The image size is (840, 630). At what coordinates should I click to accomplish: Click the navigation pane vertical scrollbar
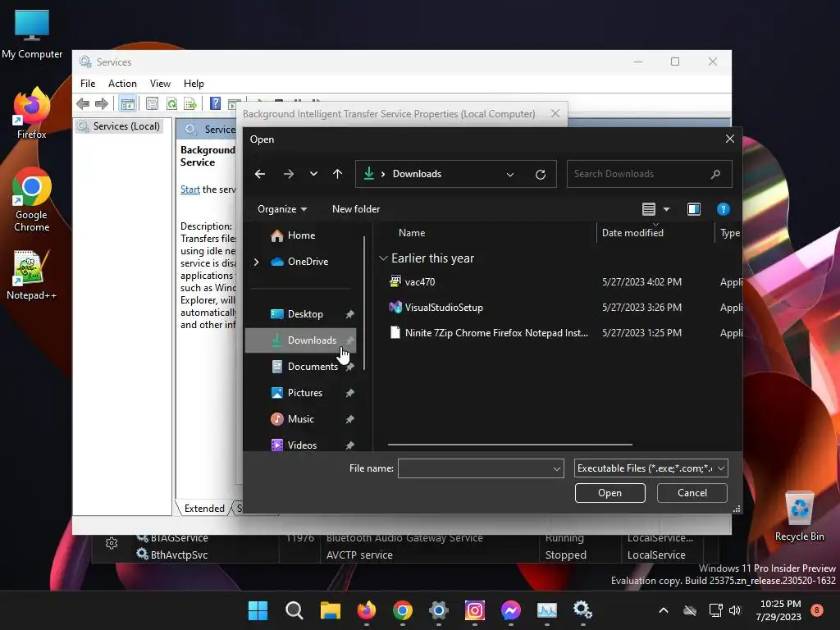coord(364,303)
